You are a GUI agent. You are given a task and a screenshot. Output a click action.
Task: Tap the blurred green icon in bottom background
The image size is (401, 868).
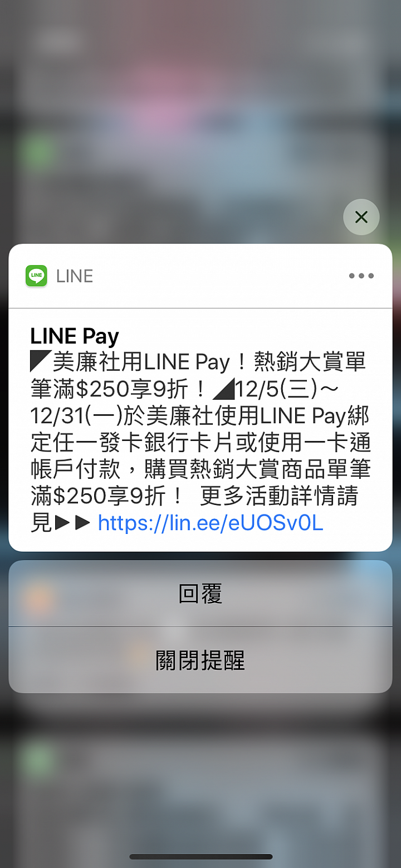(37, 760)
